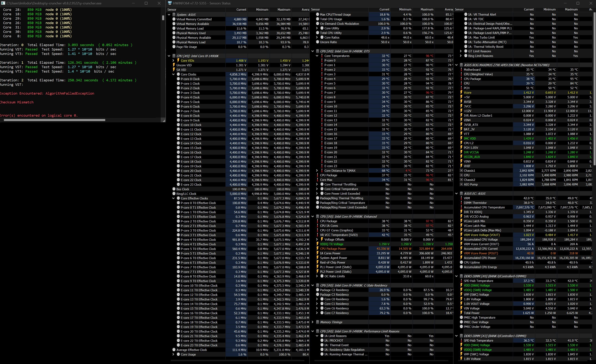
Task: Collapse the Core Clocks tree
Action: click(x=173, y=75)
